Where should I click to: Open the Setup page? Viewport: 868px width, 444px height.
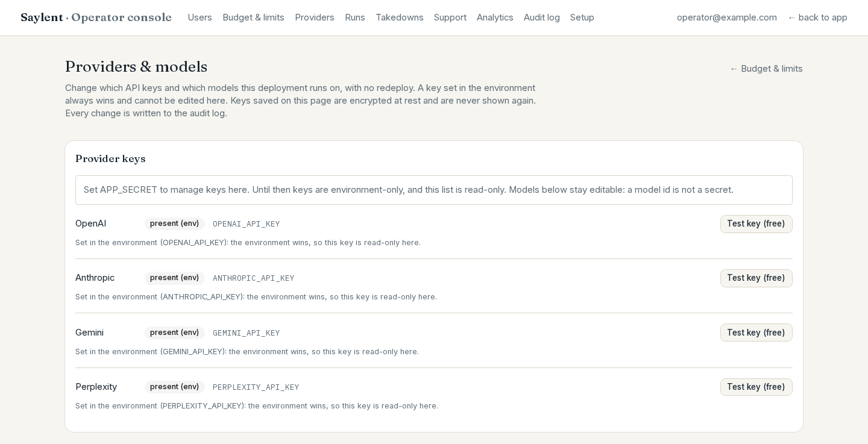tap(582, 17)
